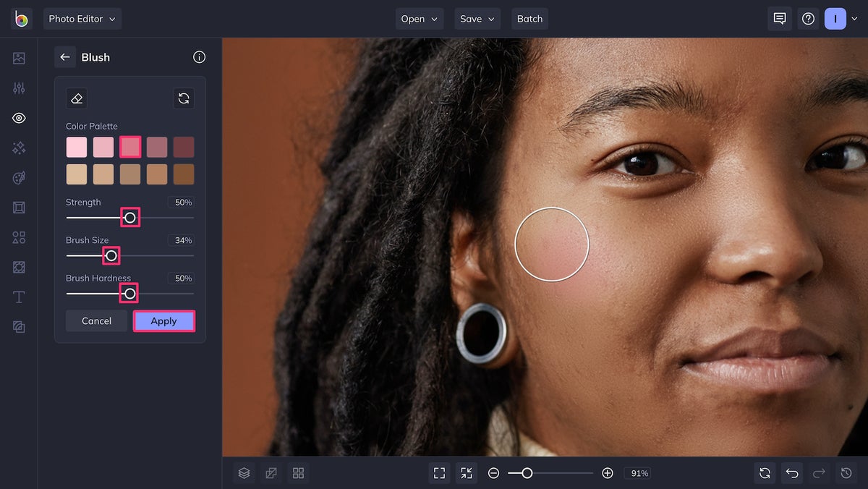Select the Frames tool in the sidebar
The height and width of the screenshot is (489, 868).
pos(18,208)
